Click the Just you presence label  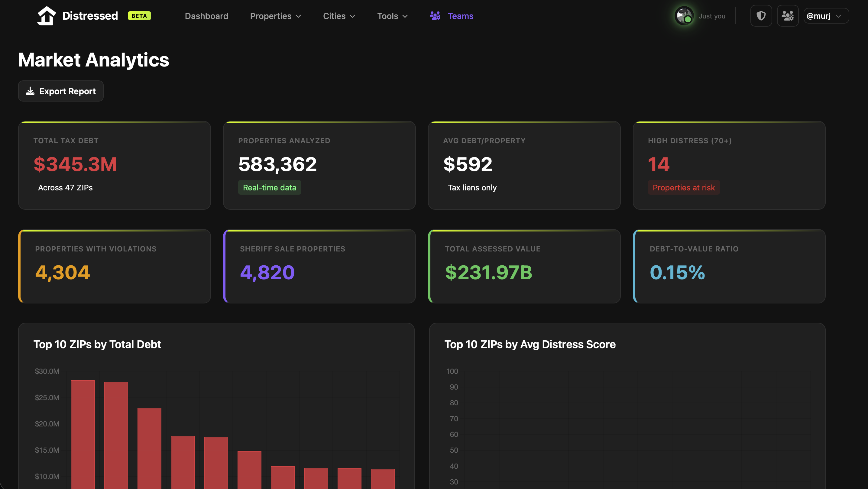tap(712, 16)
